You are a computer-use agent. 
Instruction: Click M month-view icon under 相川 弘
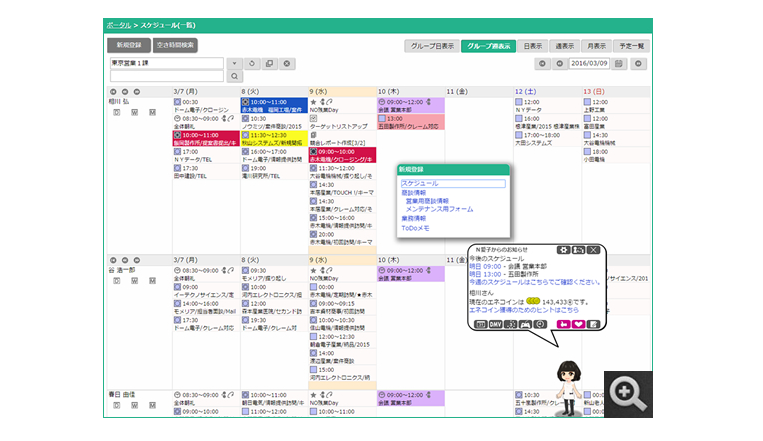click(152, 112)
